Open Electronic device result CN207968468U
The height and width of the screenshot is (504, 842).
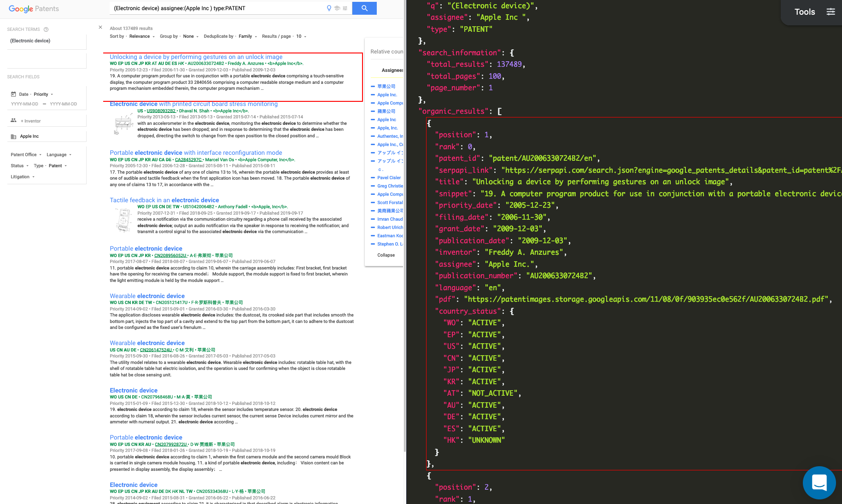tap(134, 391)
